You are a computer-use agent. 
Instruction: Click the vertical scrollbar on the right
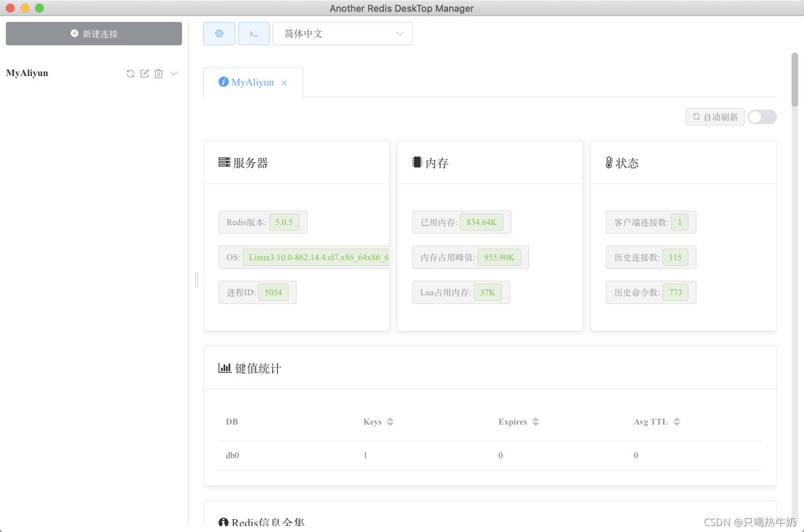795,79
